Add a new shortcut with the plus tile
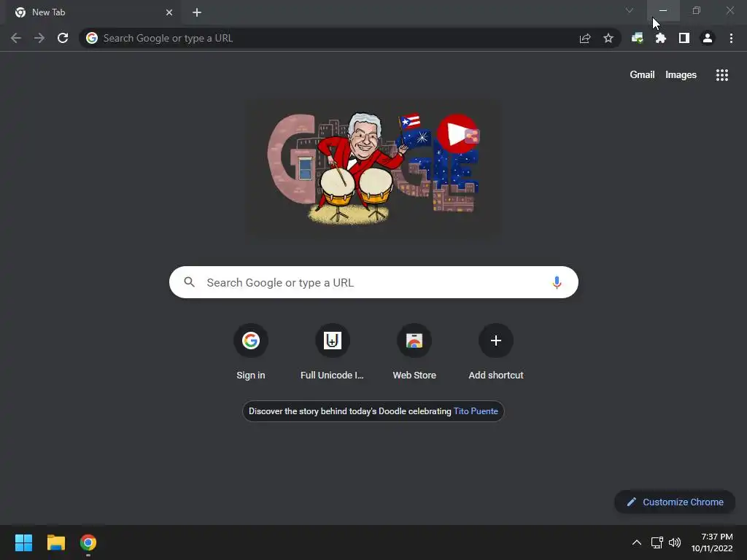 click(x=495, y=352)
